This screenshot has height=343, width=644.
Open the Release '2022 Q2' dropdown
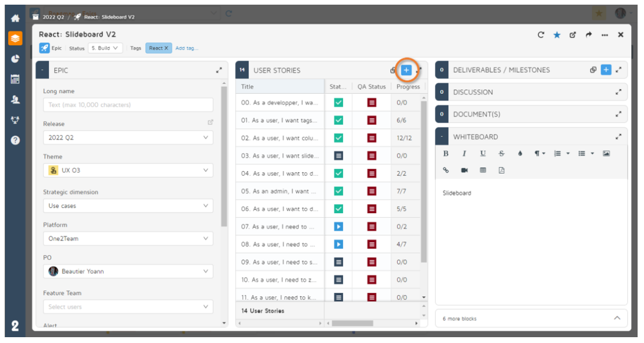tap(128, 138)
